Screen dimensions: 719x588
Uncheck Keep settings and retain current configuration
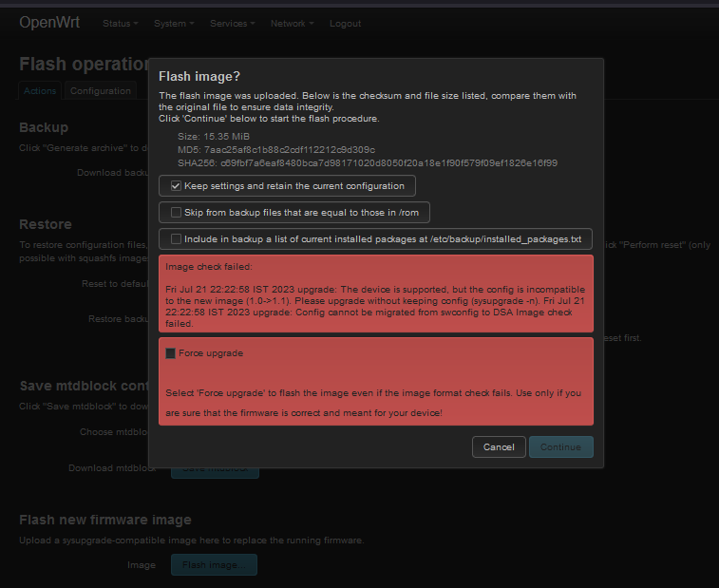[176, 186]
